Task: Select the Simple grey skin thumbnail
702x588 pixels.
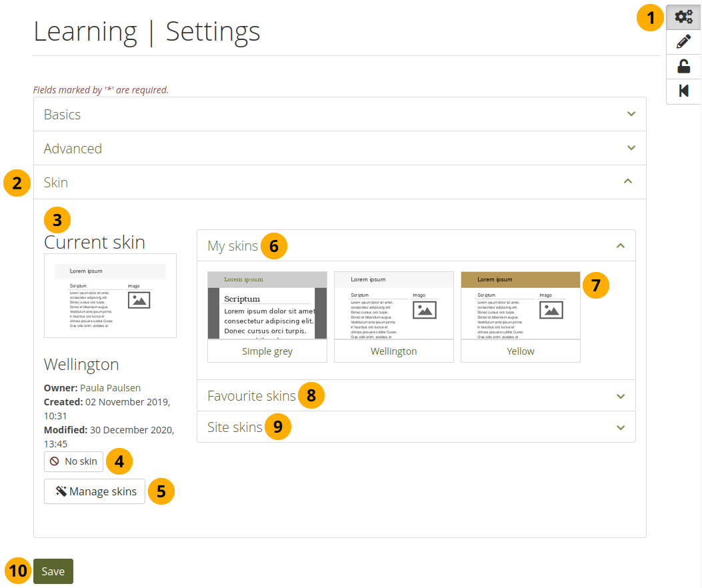Action: [x=267, y=305]
